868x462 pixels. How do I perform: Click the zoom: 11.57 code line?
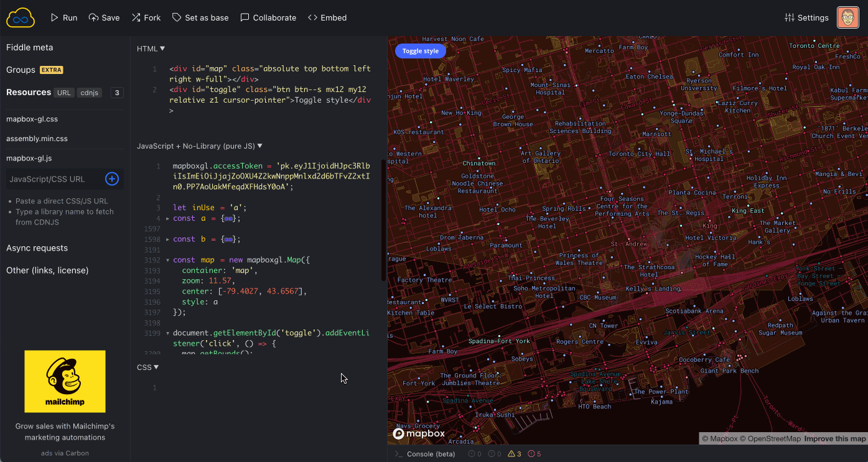coord(208,281)
